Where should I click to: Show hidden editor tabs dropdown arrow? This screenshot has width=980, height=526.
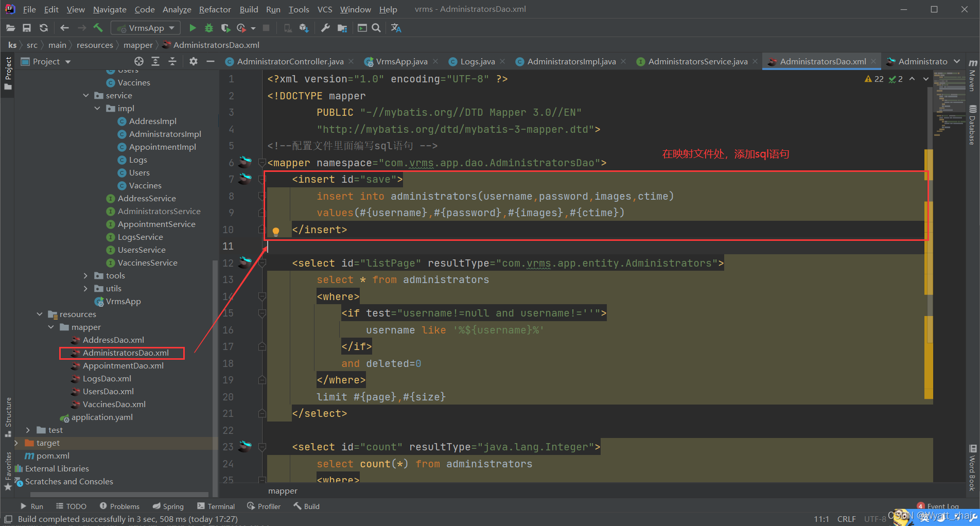(x=957, y=61)
